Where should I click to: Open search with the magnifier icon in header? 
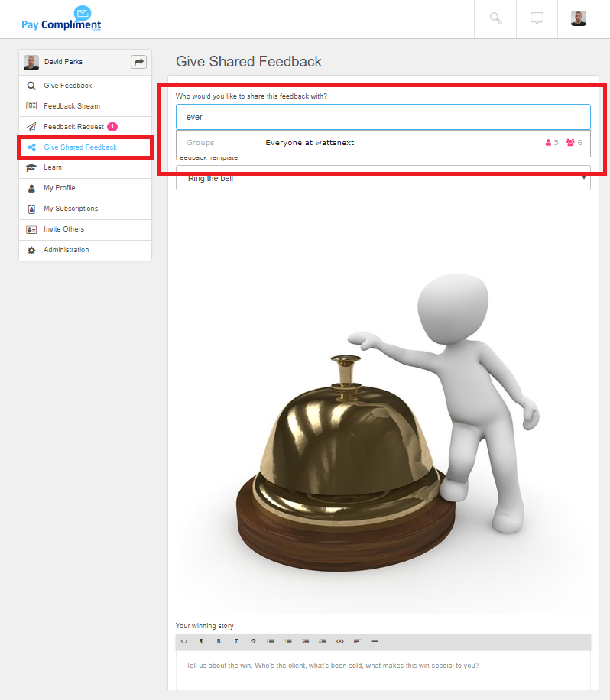495,18
